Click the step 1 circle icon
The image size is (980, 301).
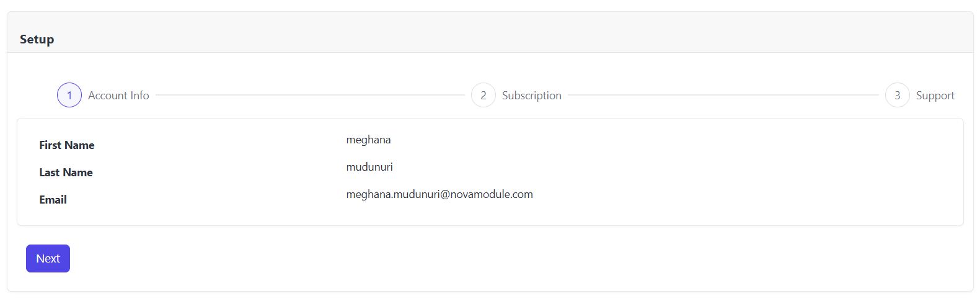tap(69, 95)
